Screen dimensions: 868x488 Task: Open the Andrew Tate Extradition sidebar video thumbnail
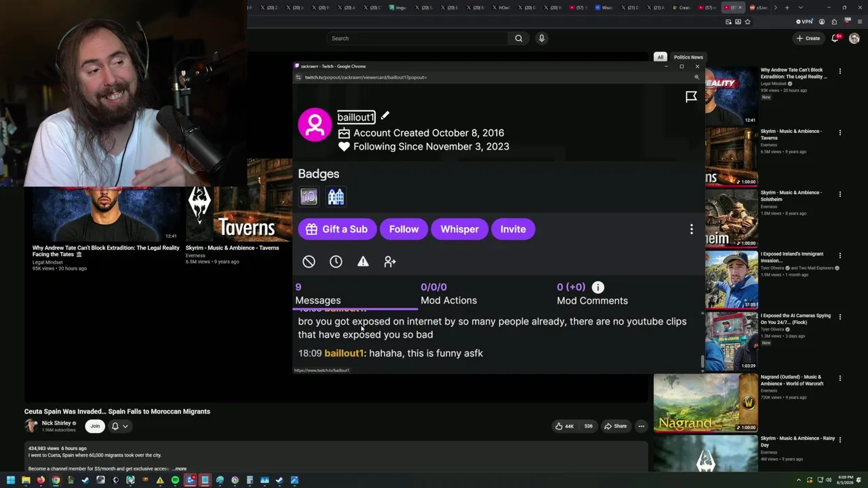pyautogui.click(x=731, y=95)
